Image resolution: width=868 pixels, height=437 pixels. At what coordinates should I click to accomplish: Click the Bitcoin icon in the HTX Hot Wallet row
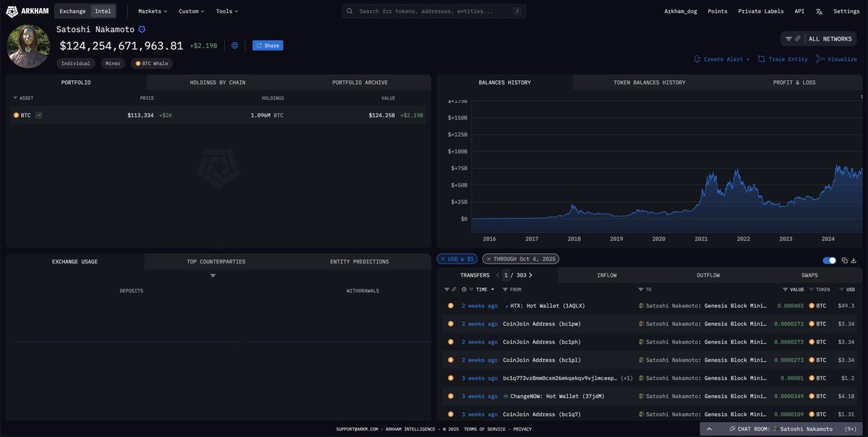pos(451,306)
